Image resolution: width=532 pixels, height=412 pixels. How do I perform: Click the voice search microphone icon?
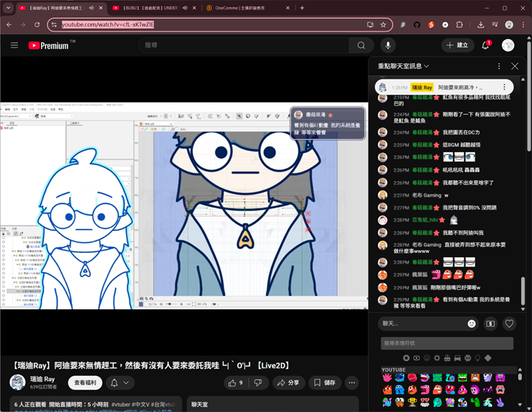(388, 45)
